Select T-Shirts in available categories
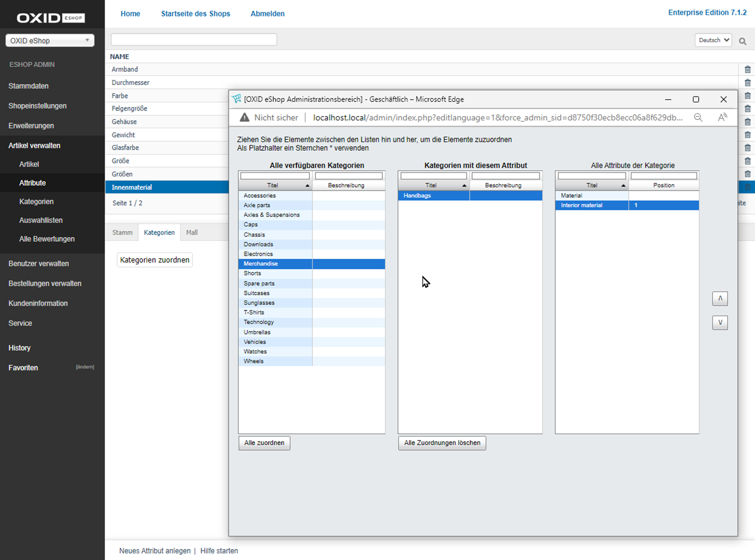Screen dimensions: 755x560 click(312, 313)
